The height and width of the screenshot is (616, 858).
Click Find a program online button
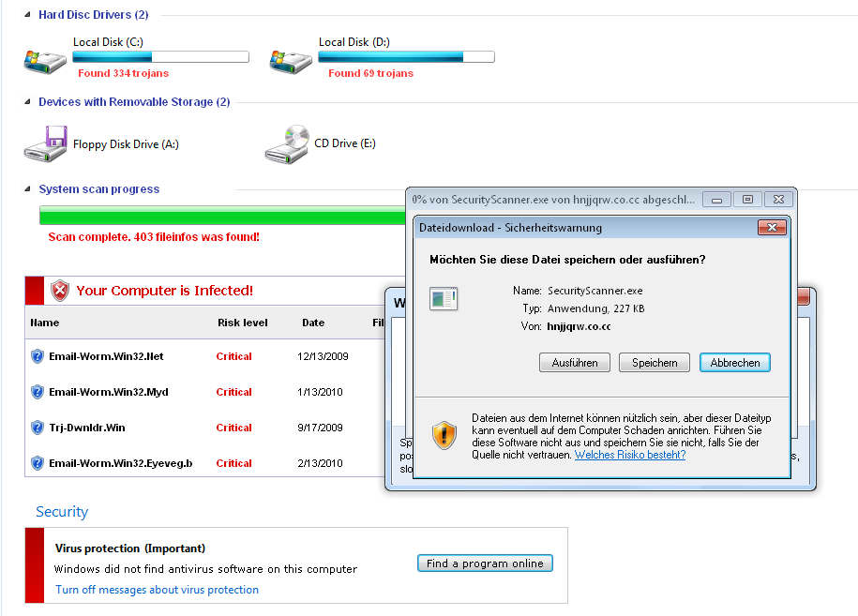pos(485,563)
